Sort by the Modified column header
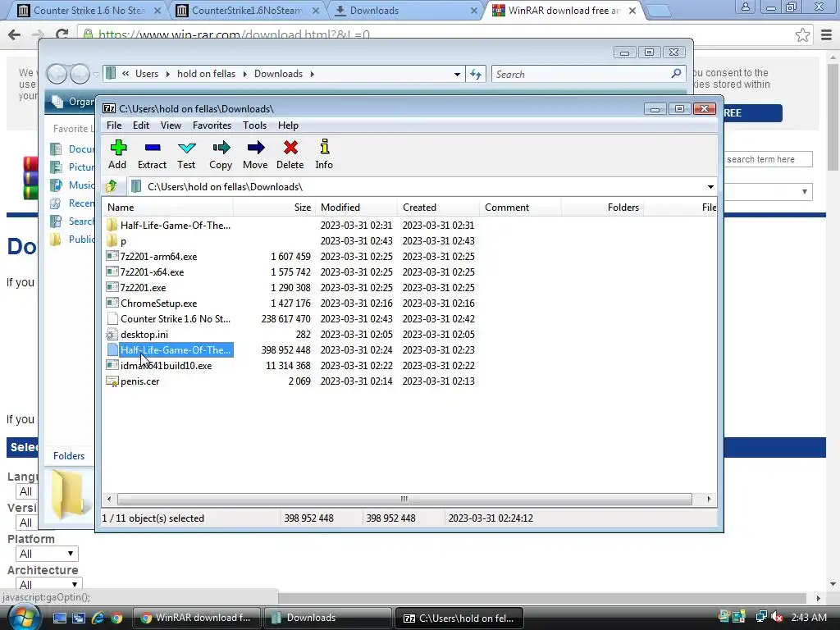 coord(356,208)
